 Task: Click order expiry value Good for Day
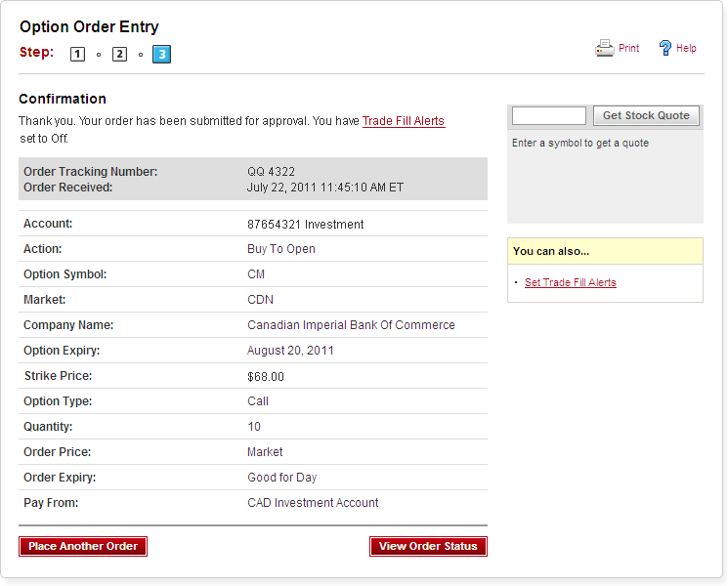click(x=281, y=478)
